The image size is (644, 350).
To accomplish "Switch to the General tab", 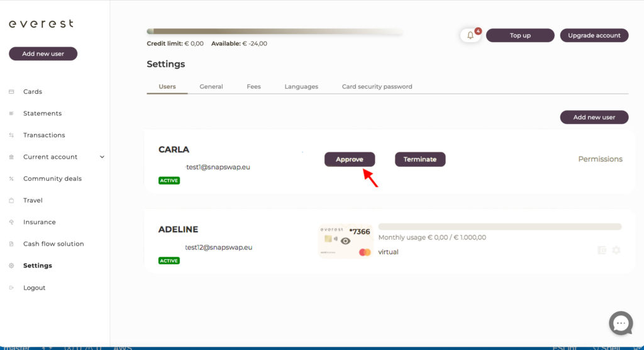I will 211,87.
